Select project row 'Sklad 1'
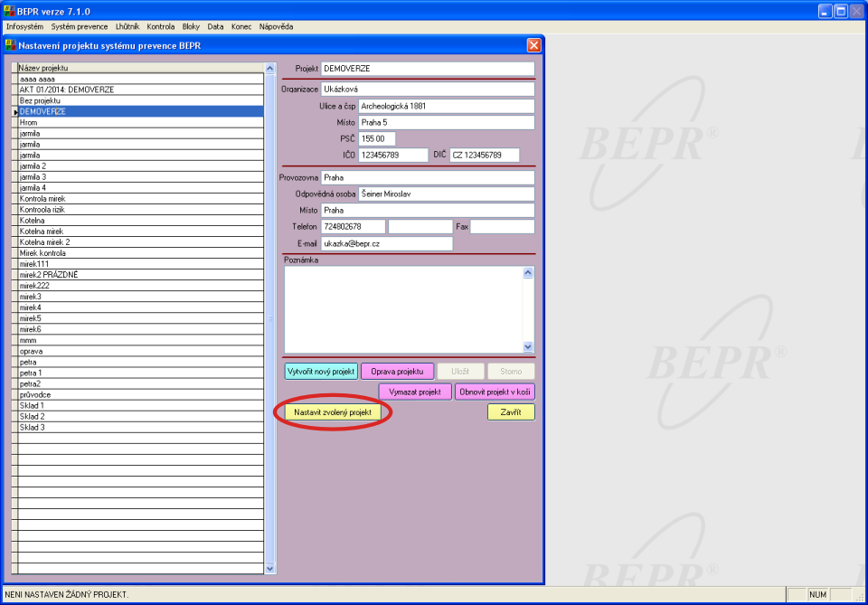Viewport: 868px width, 605px height. coord(141,406)
